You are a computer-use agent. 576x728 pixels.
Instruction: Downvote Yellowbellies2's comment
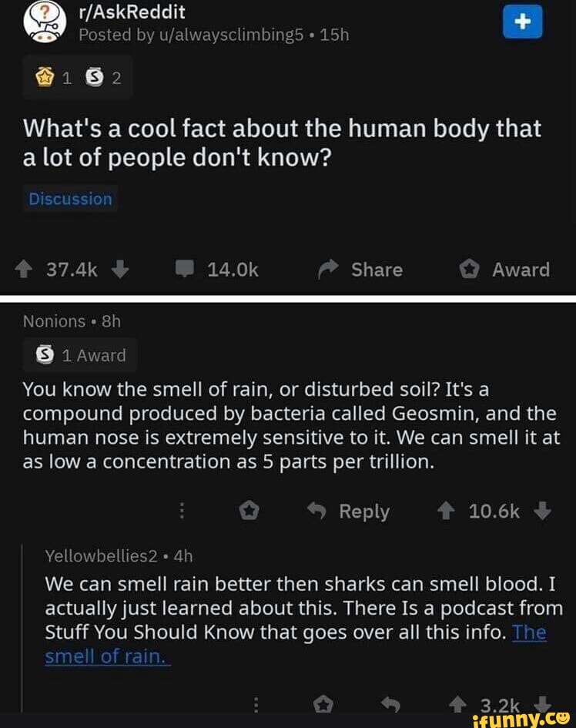coord(541,705)
